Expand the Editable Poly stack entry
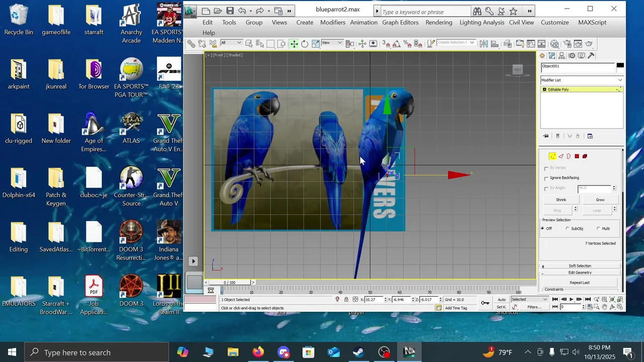The width and height of the screenshot is (644, 362). (544, 89)
